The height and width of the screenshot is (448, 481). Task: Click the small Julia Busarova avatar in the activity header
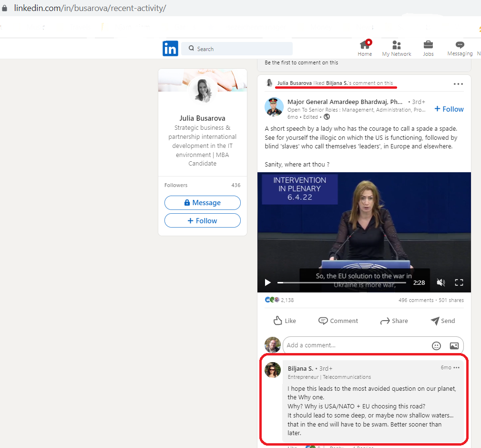pos(269,83)
